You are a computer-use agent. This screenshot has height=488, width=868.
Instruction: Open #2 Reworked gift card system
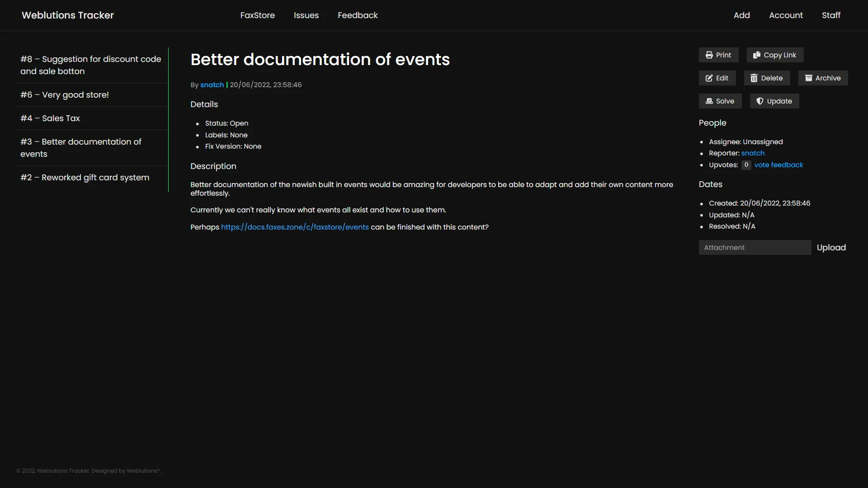[x=85, y=178]
